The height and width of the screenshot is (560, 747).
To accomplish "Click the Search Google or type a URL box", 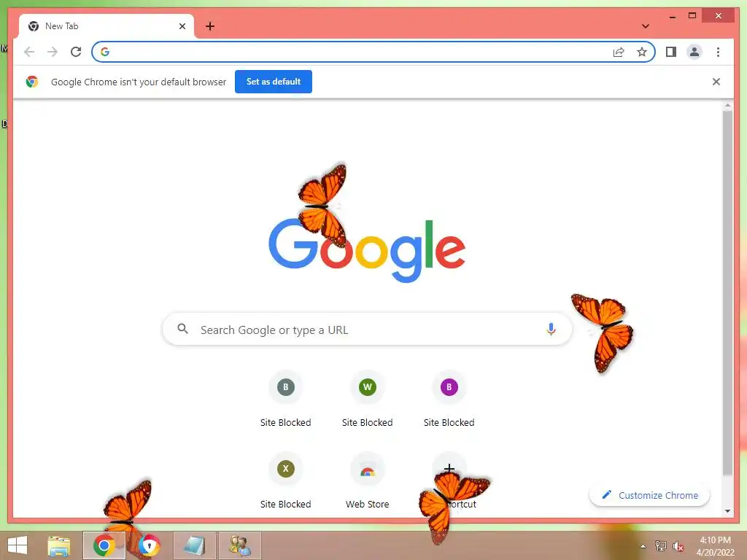I will tap(367, 329).
